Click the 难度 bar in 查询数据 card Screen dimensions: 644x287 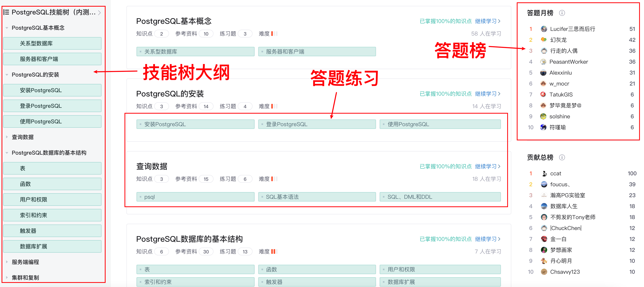tap(274, 179)
